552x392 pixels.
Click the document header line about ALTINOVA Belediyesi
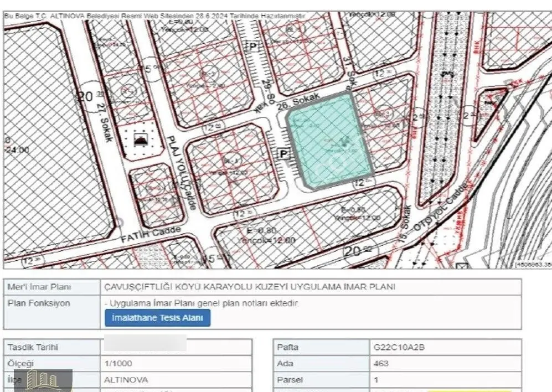[154, 16]
